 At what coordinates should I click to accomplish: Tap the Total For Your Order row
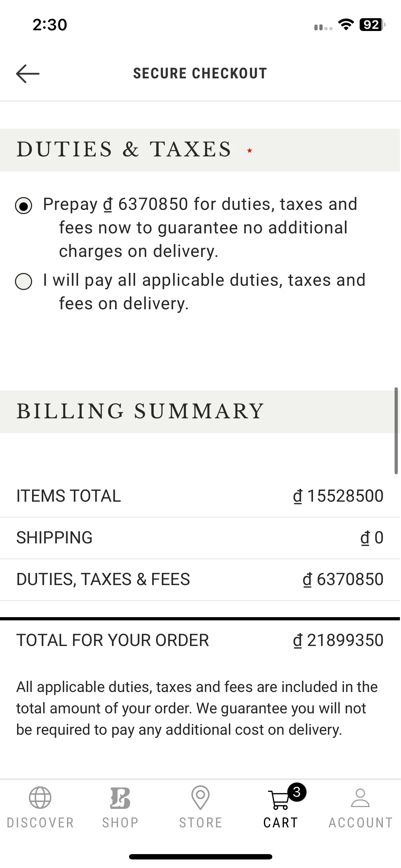pyautogui.click(x=200, y=640)
